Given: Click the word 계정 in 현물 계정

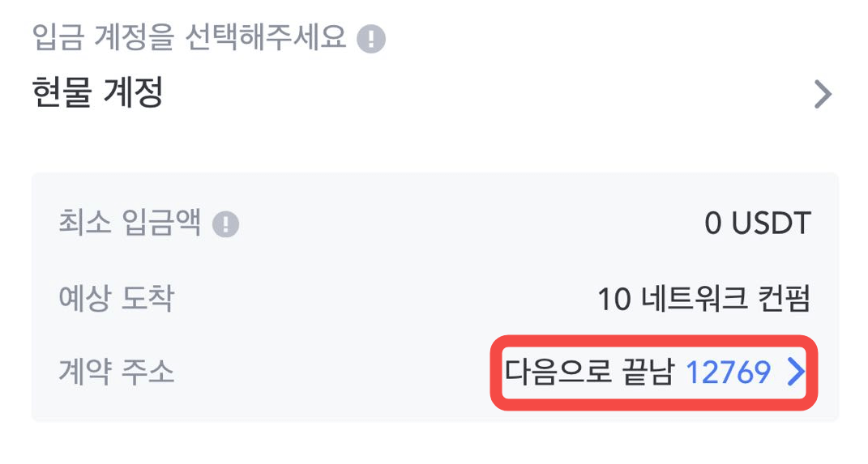Looking at the screenshot, I should 134,93.
